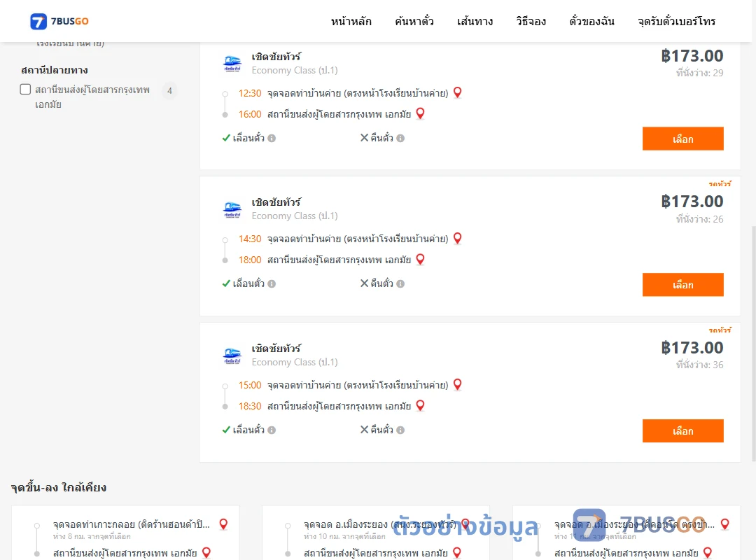Open map pin for 14:30 departure stop
Screen dimensions: 756x560
click(458, 238)
